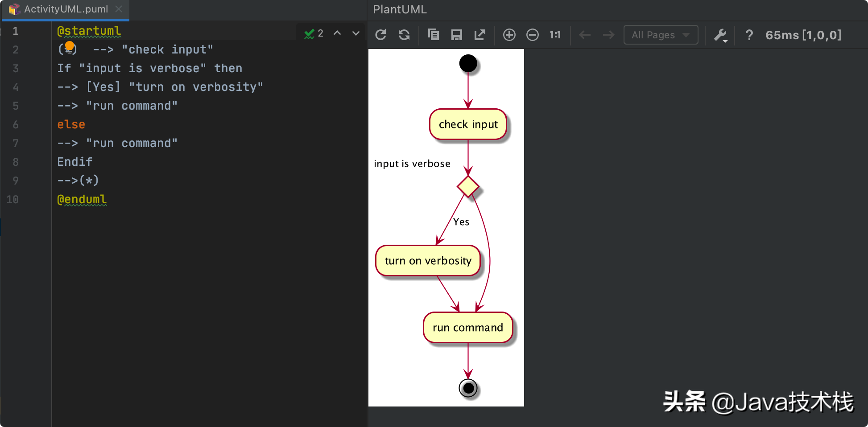Click the 65ms render time status text
The height and width of the screenshot is (427, 868).
(x=803, y=35)
